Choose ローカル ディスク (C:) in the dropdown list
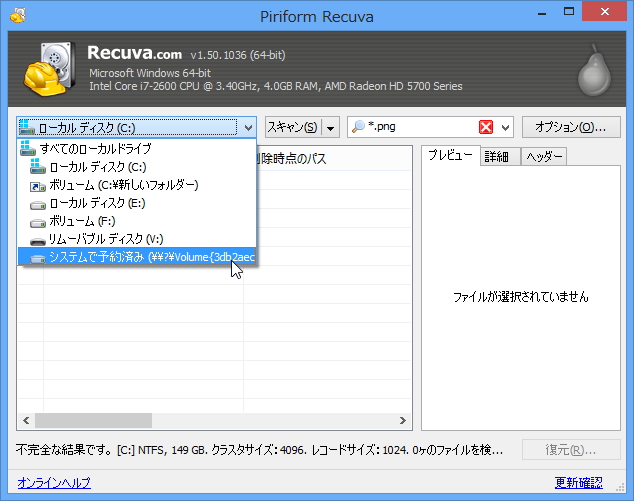Screen dimensions: 634x501 click(x=137, y=167)
